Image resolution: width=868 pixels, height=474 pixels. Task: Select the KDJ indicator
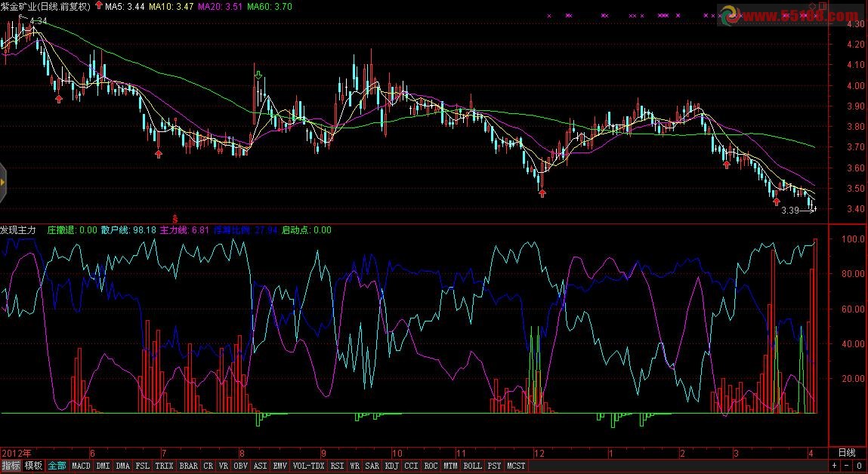(392, 466)
